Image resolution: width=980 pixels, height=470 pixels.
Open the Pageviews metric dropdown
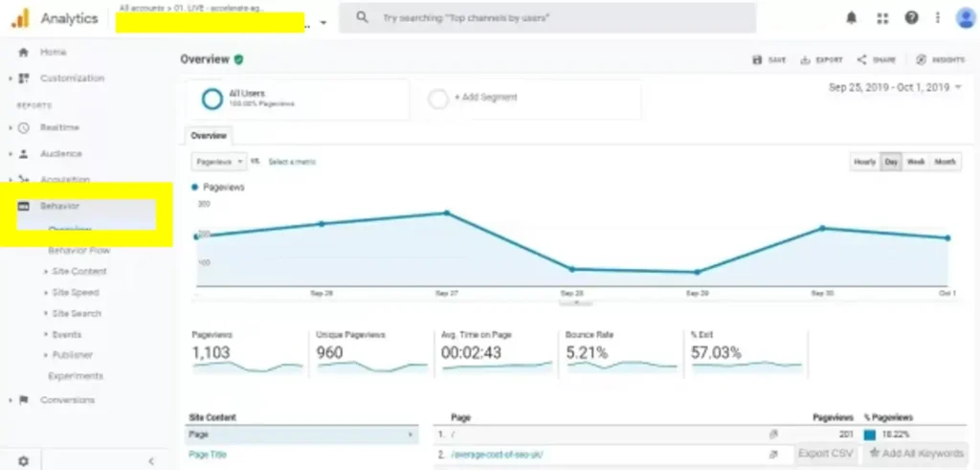(x=218, y=162)
